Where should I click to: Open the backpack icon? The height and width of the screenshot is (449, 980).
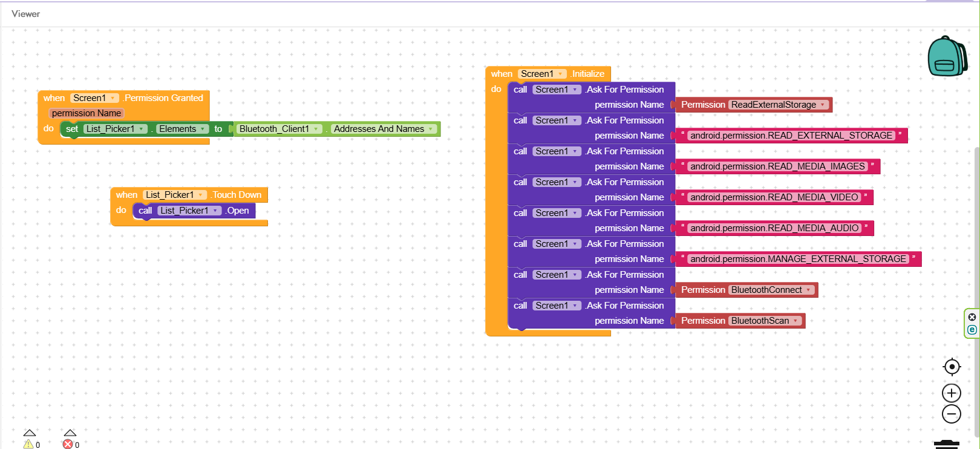click(947, 56)
